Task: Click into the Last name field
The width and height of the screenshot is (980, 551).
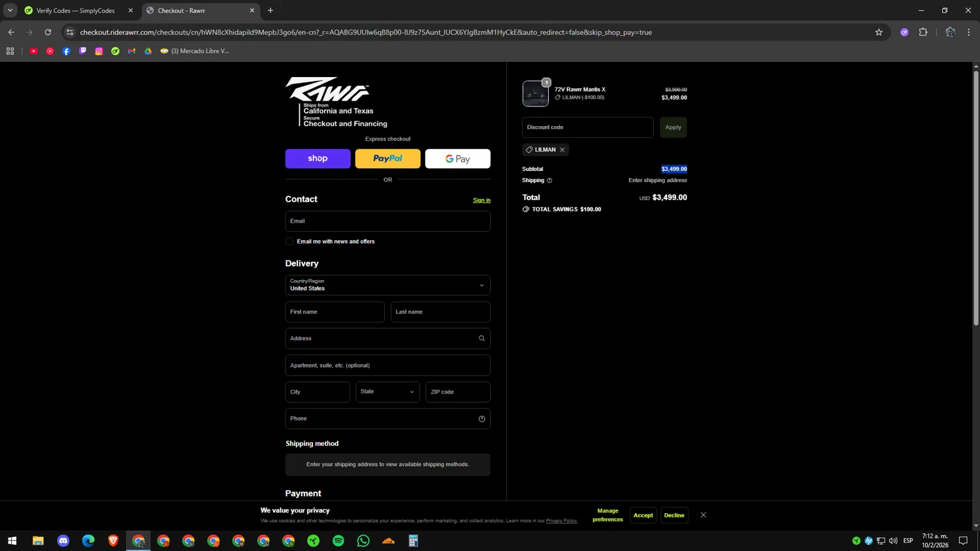Action: pyautogui.click(x=441, y=312)
